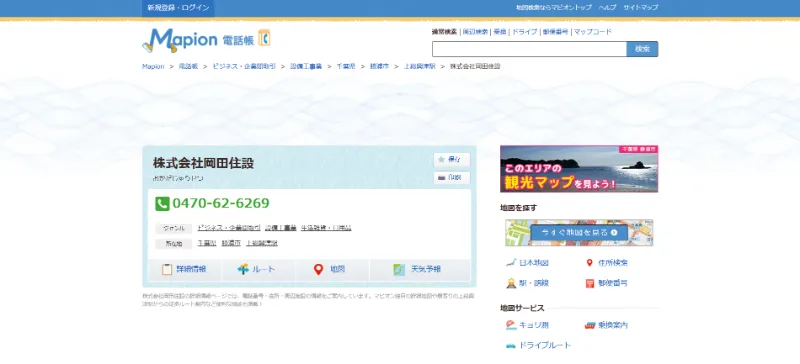The height and width of the screenshot is (364, 800).
Task: Click the car icon beside ドライブルート
Action: [511, 346]
